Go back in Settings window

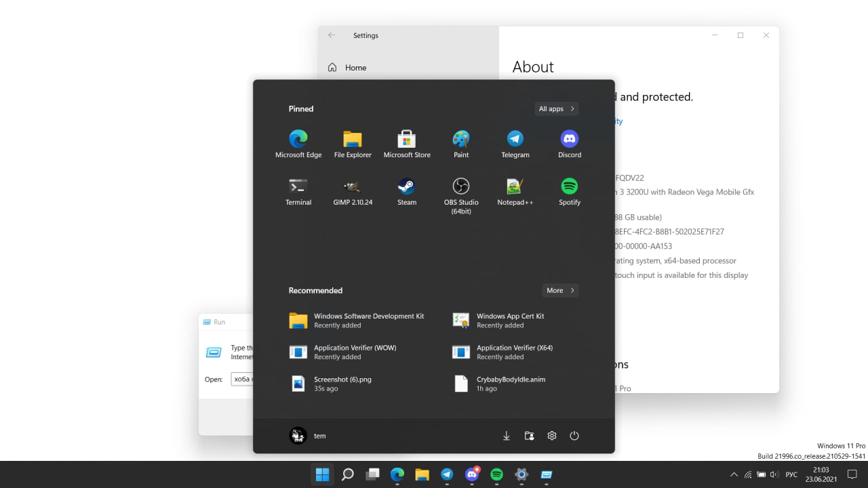[332, 35]
